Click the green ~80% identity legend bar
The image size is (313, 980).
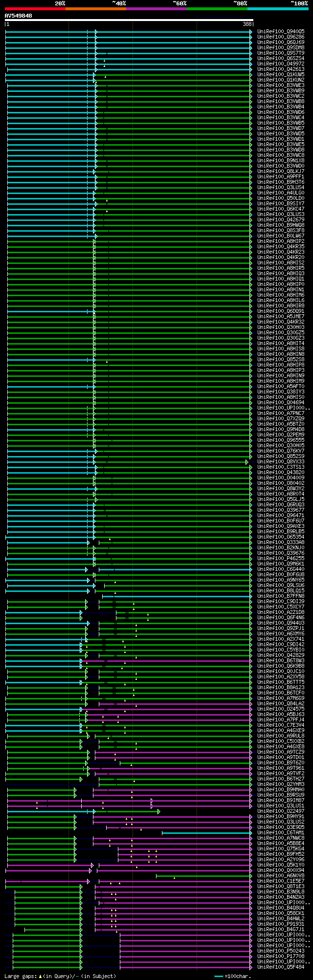coord(217,9)
